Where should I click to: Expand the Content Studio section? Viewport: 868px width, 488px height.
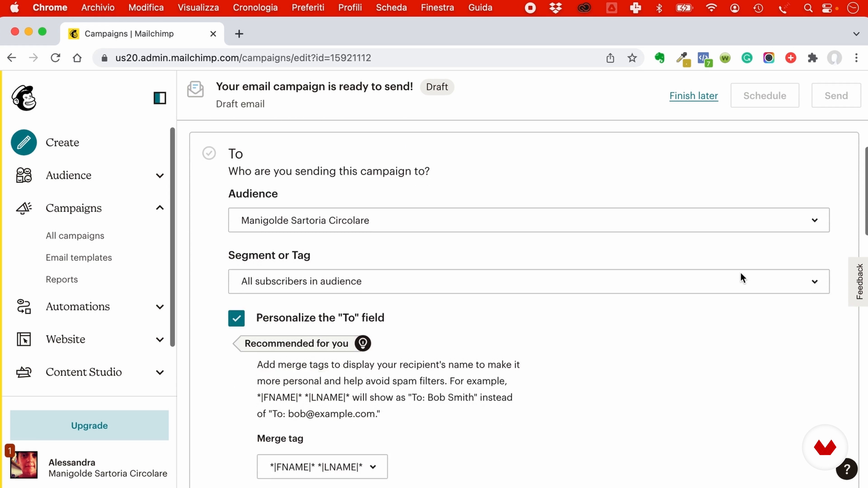click(160, 372)
